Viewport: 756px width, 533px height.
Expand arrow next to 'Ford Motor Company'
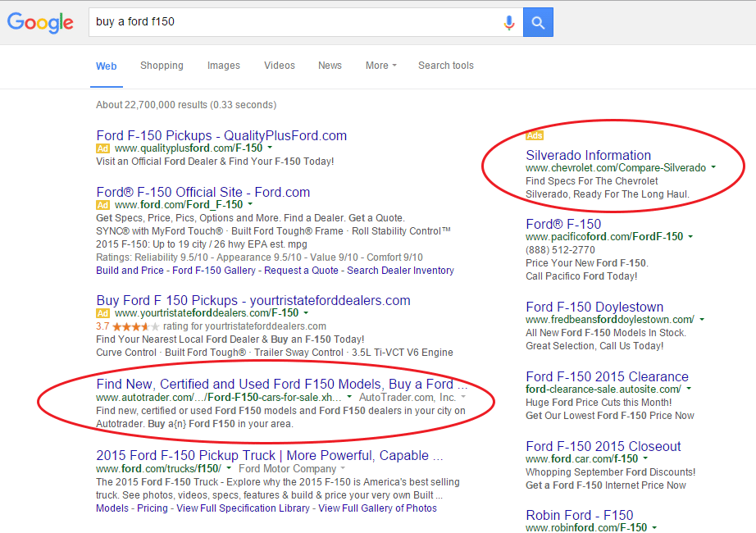[x=343, y=468]
